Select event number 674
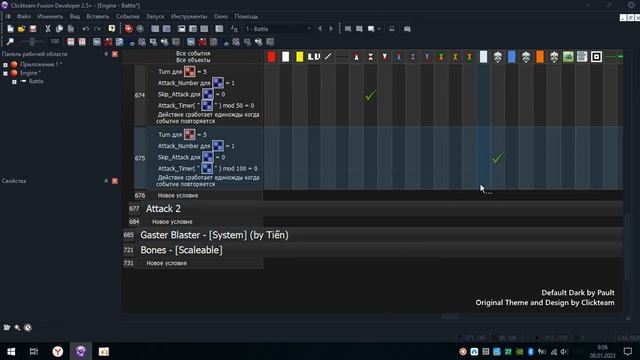The width and height of the screenshot is (640, 360). click(140, 95)
